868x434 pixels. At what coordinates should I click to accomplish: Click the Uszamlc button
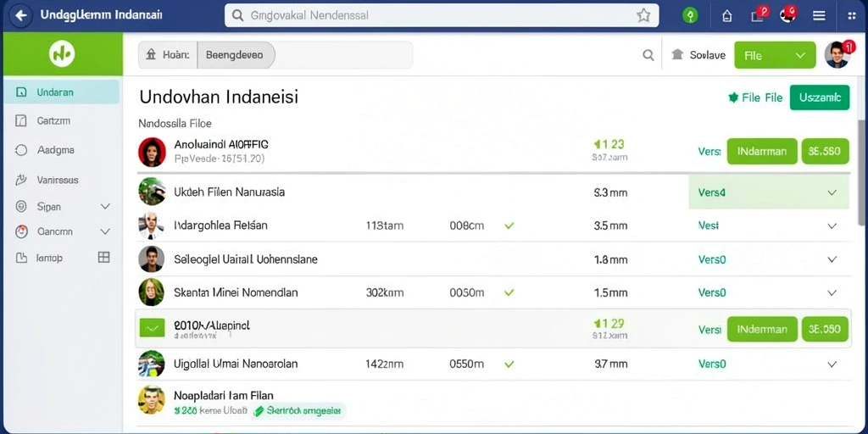[820, 97]
